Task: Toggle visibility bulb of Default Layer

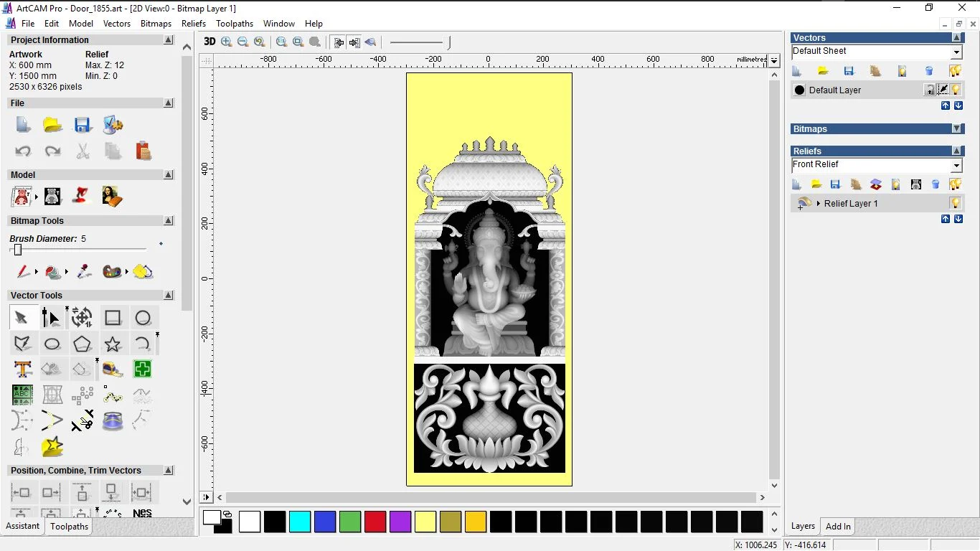Action: tap(956, 90)
